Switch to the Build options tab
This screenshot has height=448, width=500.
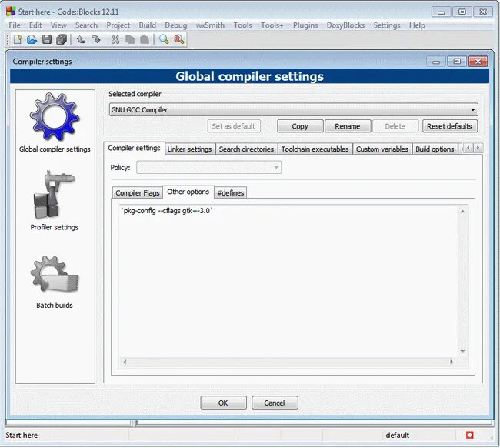click(x=435, y=149)
